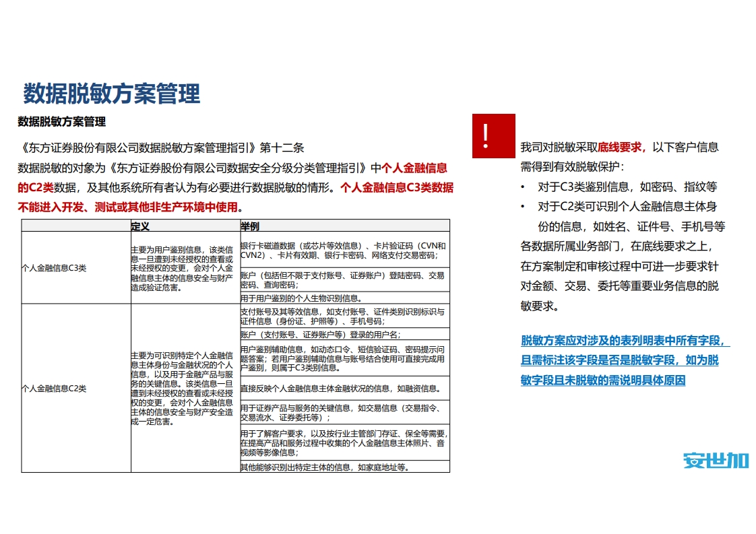This screenshot has width=756, height=534.
Task: Select cell 其他能够识别出特定主体的信息，如家庭地址等
Action: (345, 467)
